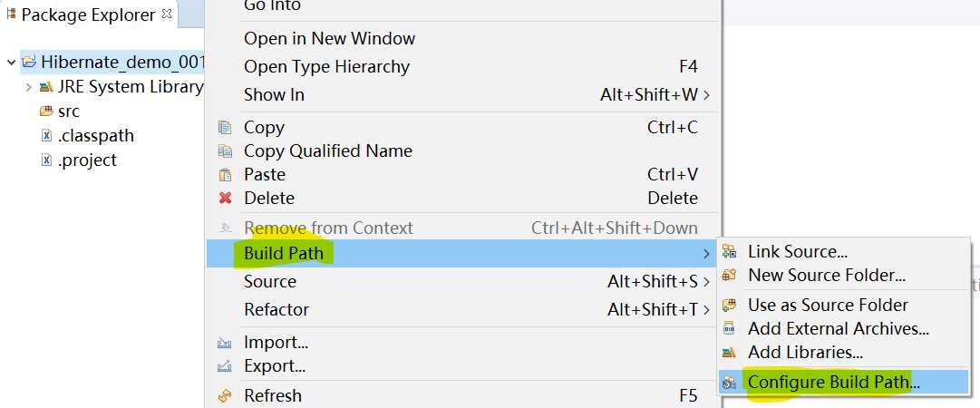
Task: Expand the JRE System Library node
Action: pos(28,87)
